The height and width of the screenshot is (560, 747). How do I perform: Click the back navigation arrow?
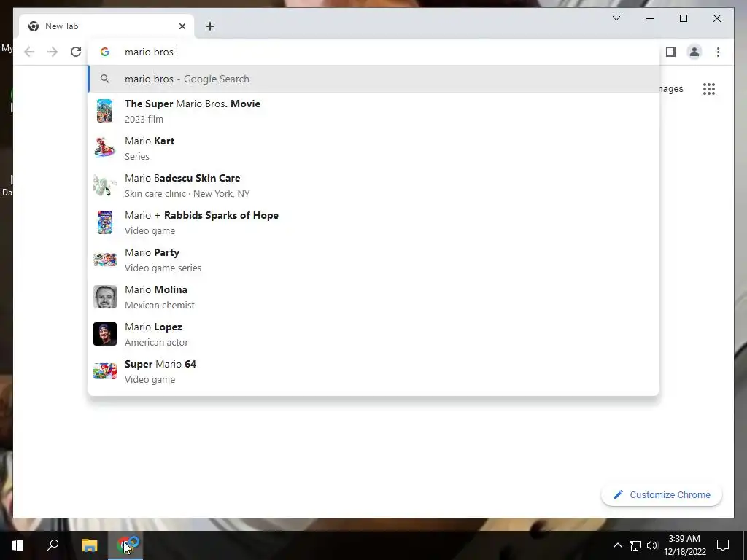tap(29, 52)
